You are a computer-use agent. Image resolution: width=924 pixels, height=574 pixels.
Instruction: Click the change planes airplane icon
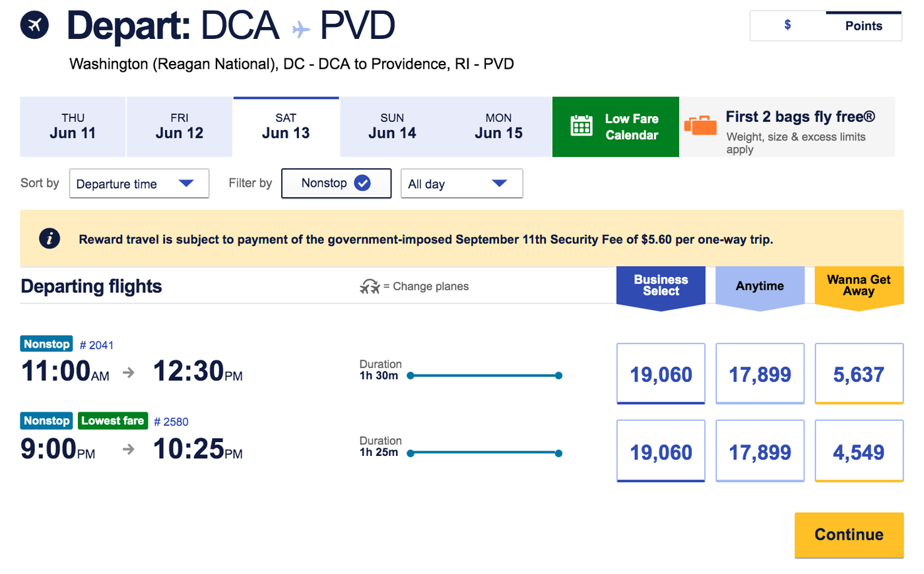(370, 286)
